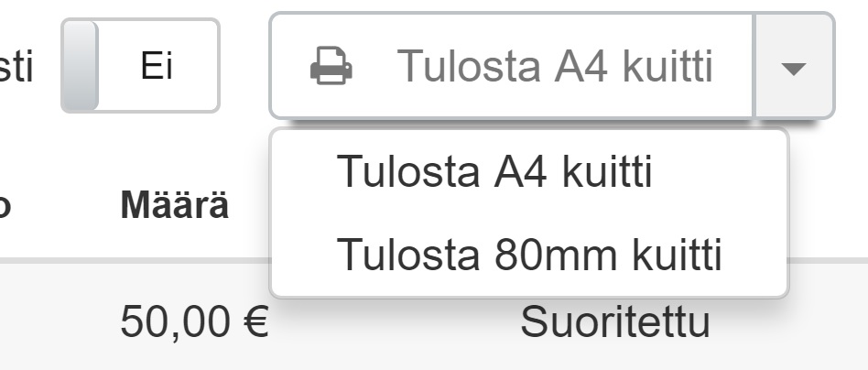Expand the print options caret arrow
Screen dimensions: 868x370
pos(794,67)
